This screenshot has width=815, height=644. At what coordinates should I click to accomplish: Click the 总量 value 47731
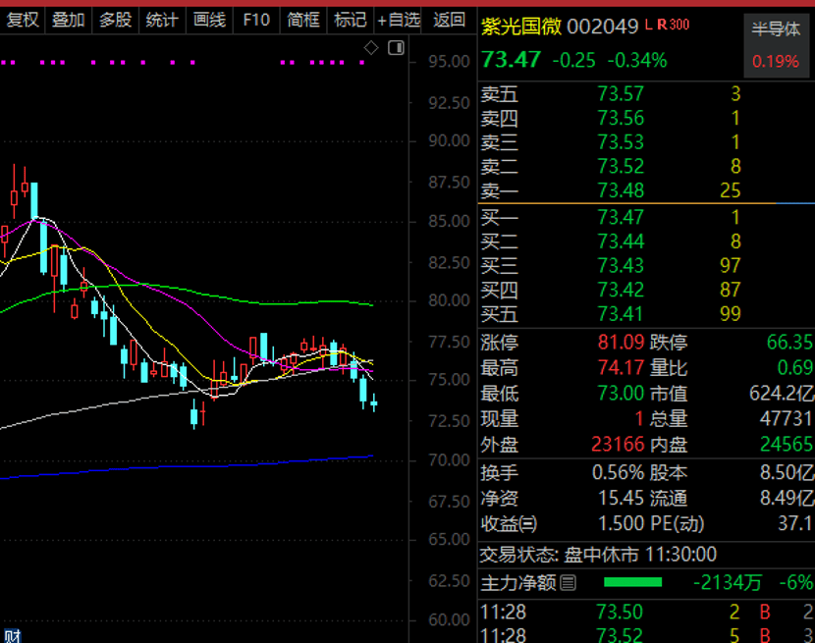[x=787, y=418]
